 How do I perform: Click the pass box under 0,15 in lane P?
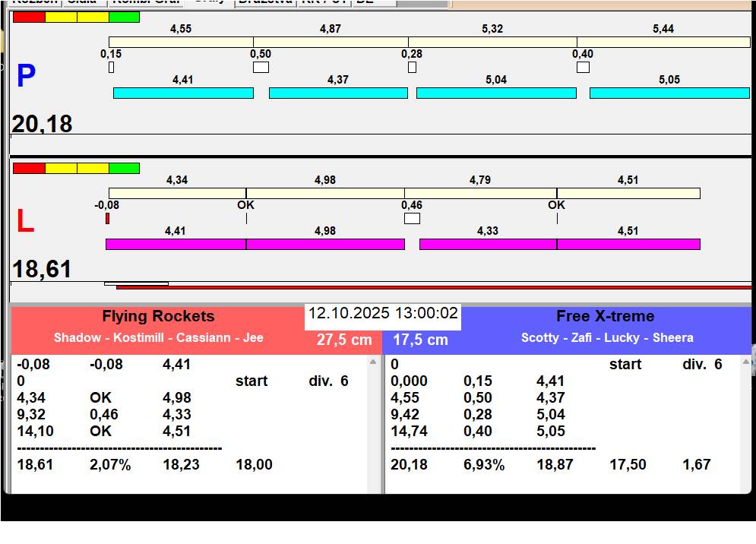112,68
